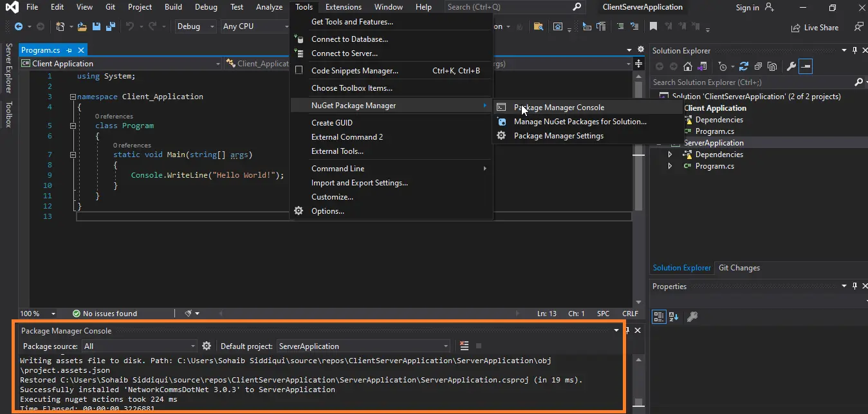Click the Send Feedback icon

click(x=858, y=27)
